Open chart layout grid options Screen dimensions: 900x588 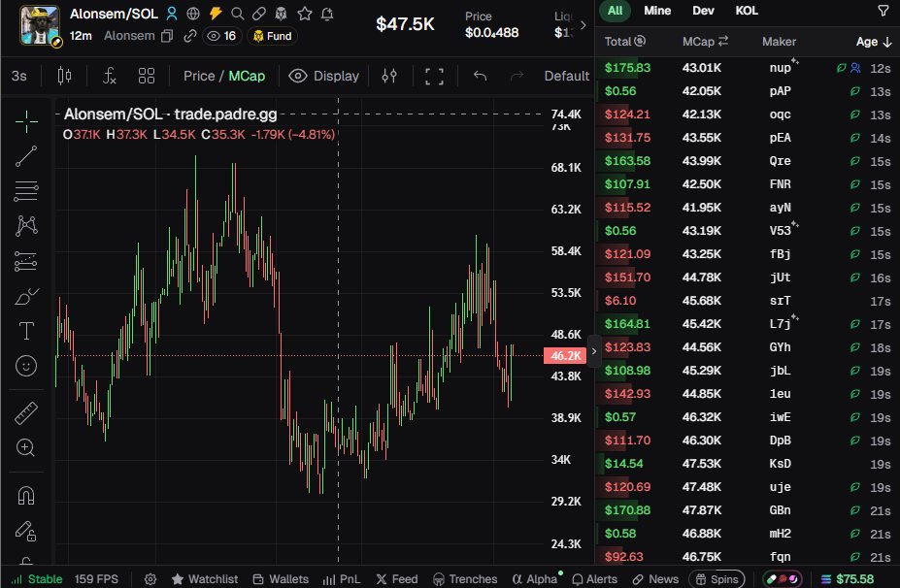point(147,76)
